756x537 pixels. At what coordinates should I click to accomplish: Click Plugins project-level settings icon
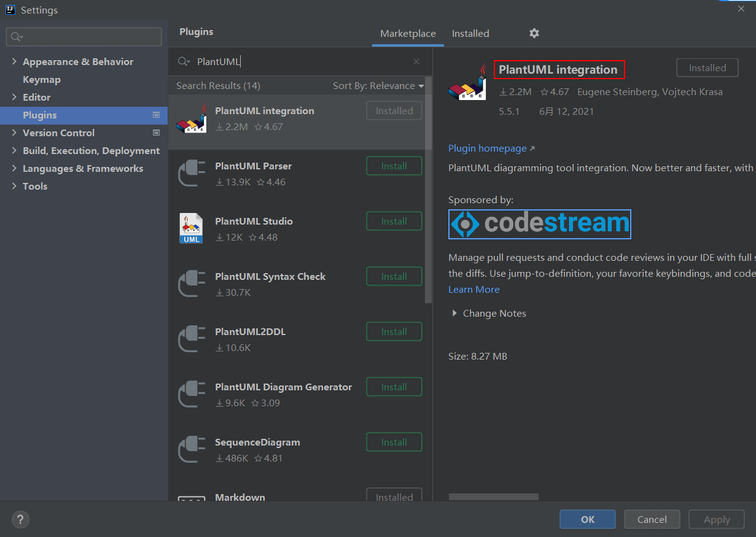156,115
